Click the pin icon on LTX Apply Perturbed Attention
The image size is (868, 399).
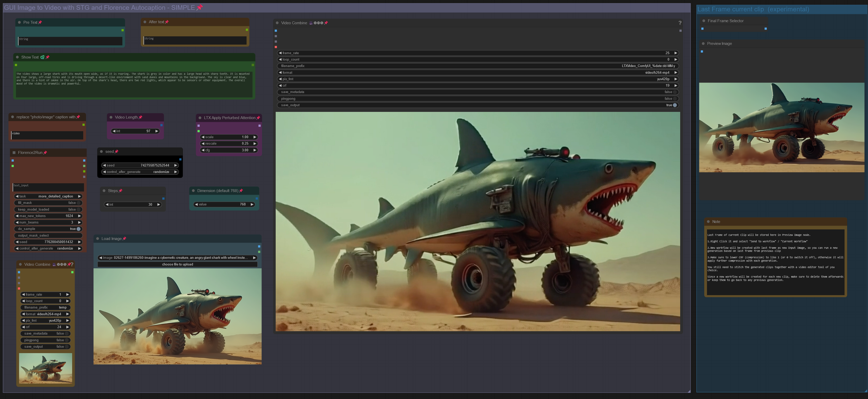(x=258, y=118)
